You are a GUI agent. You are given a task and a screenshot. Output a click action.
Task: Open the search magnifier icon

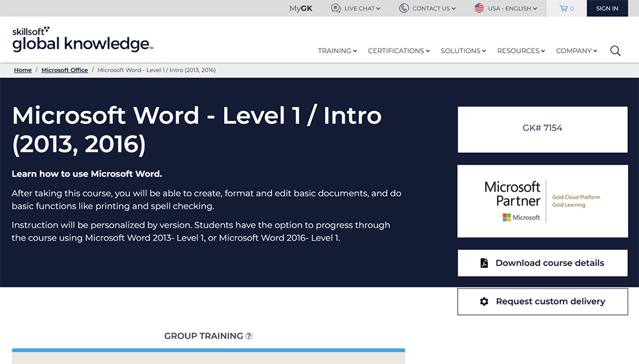point(615,51)
